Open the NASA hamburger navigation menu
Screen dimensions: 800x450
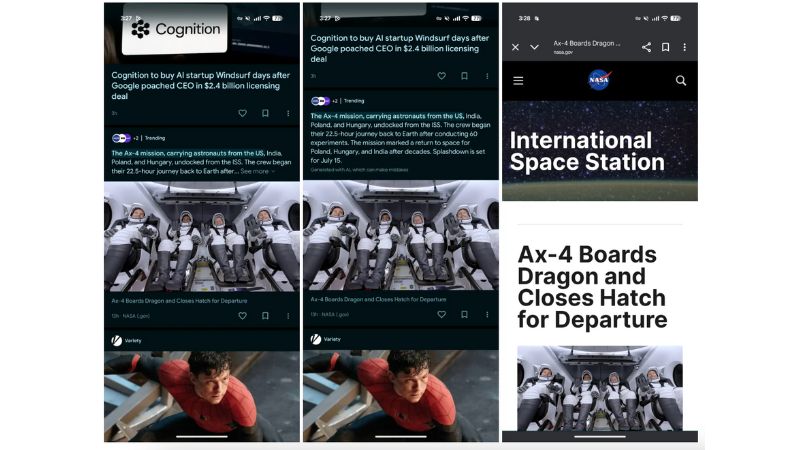point(518,81)
